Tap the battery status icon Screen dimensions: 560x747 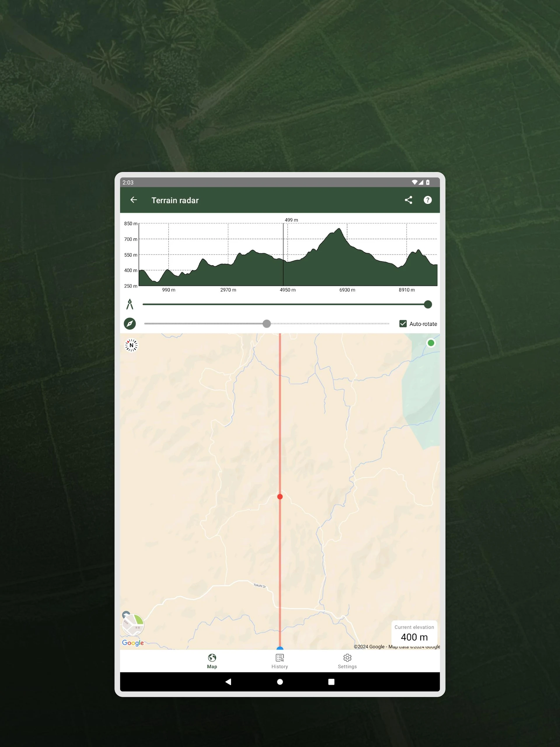(x=428, y=182)
